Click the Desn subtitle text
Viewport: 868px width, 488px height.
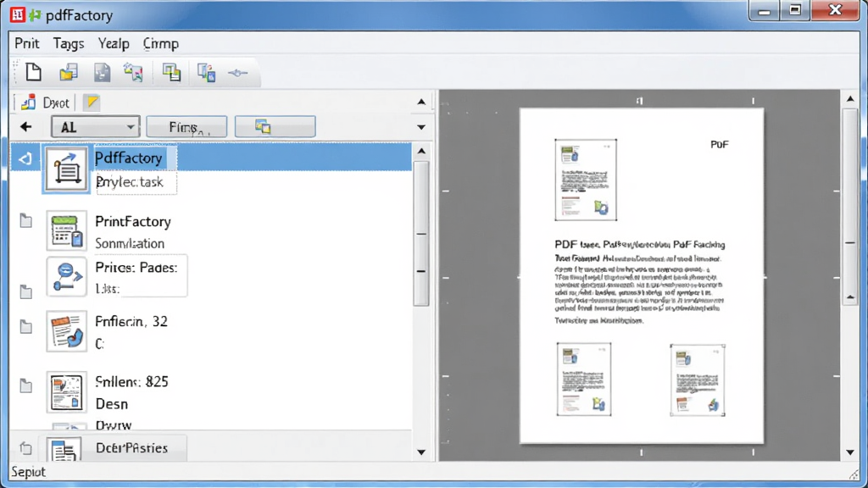[111, 404]
